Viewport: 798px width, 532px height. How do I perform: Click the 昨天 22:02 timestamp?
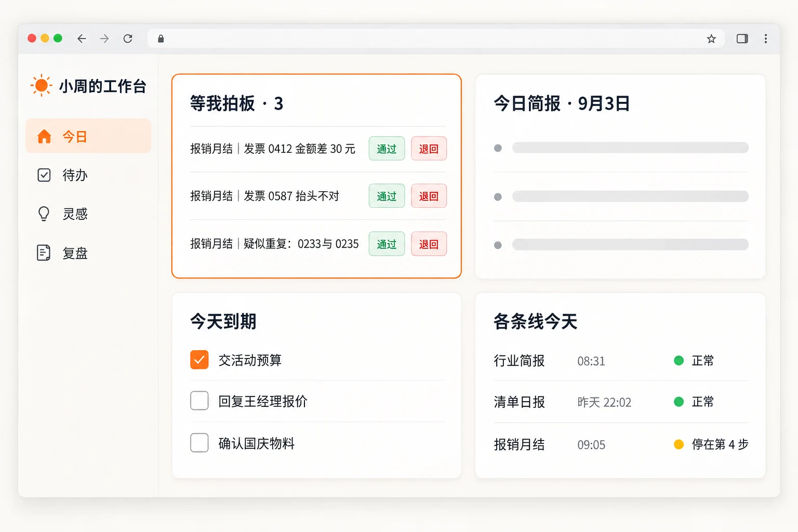604,402
